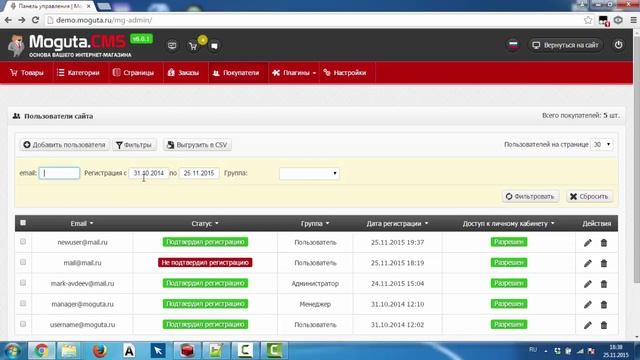Image resolution: width=640 pixels, height=360 pixels.
Task: Open the cart orders notification icon
Action: pos(193,46)
